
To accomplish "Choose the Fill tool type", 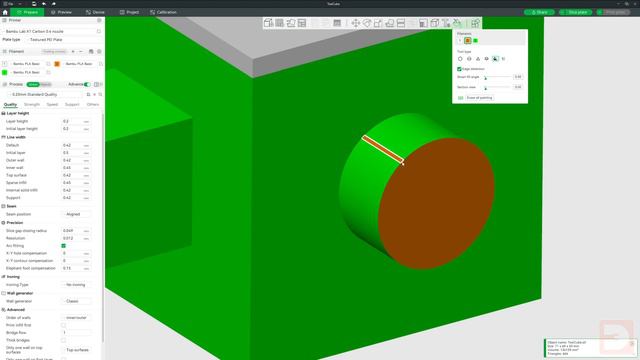I will coord(495,59).
